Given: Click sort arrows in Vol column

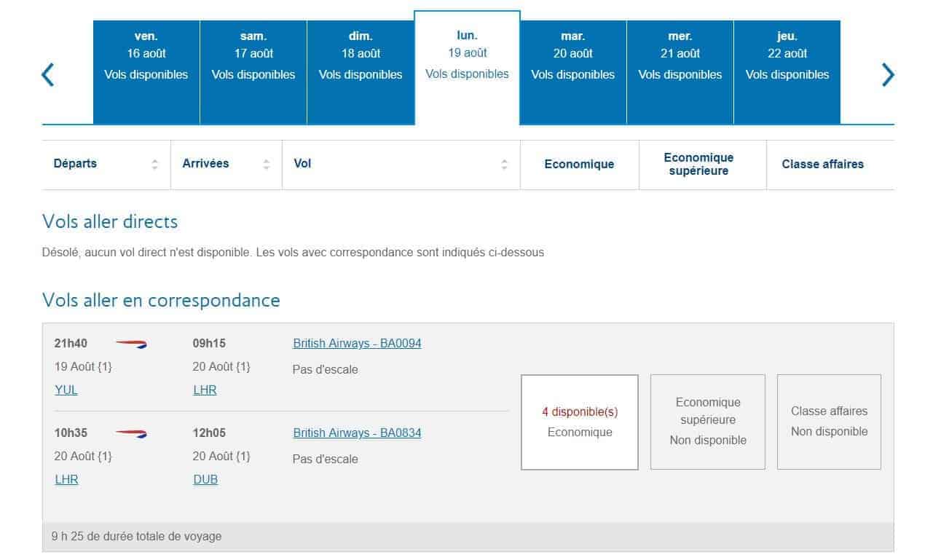Looking at the screenshot, I should 504,165.
